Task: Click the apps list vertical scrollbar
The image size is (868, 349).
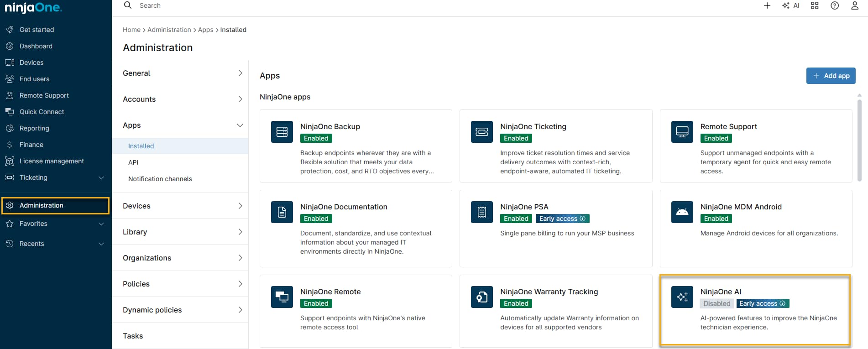Action: [859, 141]
